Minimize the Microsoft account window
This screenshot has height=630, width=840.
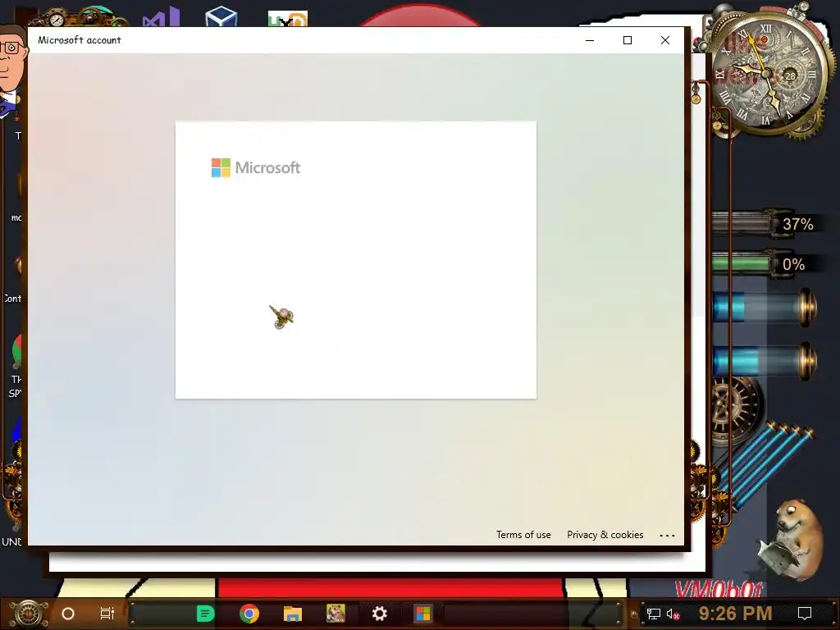coord(590,40)
